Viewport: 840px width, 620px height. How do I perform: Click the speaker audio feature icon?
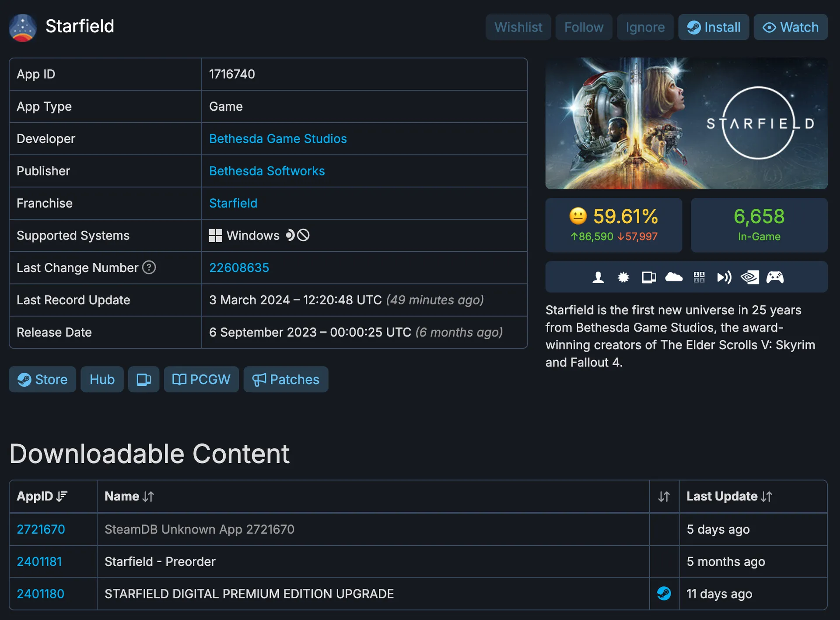tap(724, 277)
